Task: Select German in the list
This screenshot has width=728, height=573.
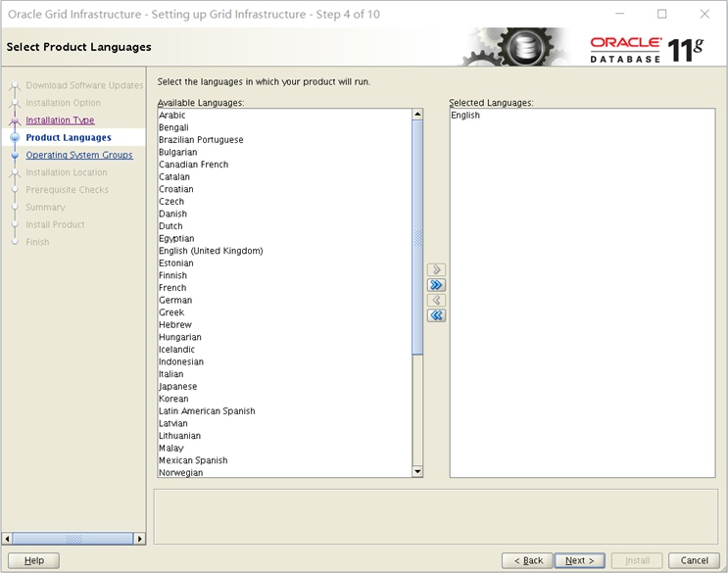Action: click(284, 300)
